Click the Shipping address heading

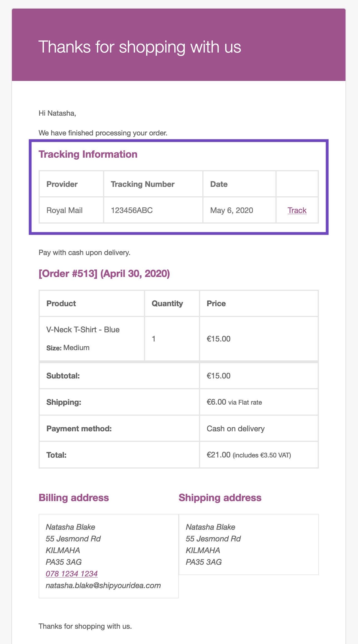click(x=220, y=497)
